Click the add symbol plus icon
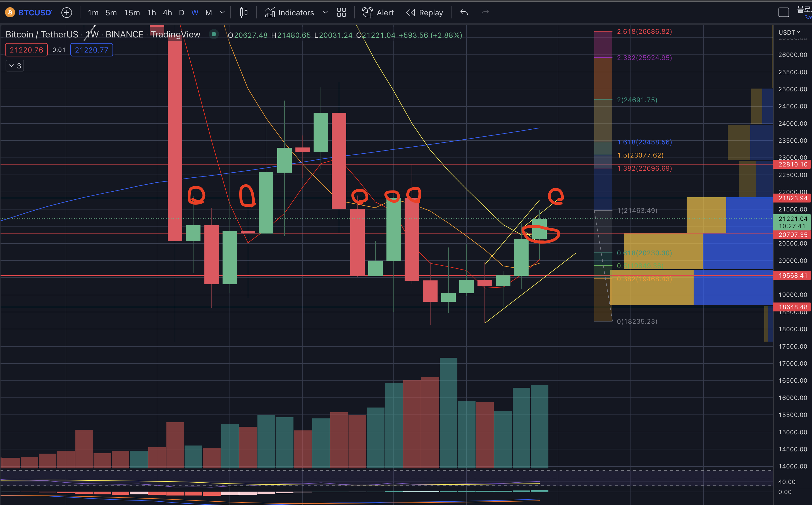This screenshot has height=505, width=812. pyautogui.click(x=67, y=13)
